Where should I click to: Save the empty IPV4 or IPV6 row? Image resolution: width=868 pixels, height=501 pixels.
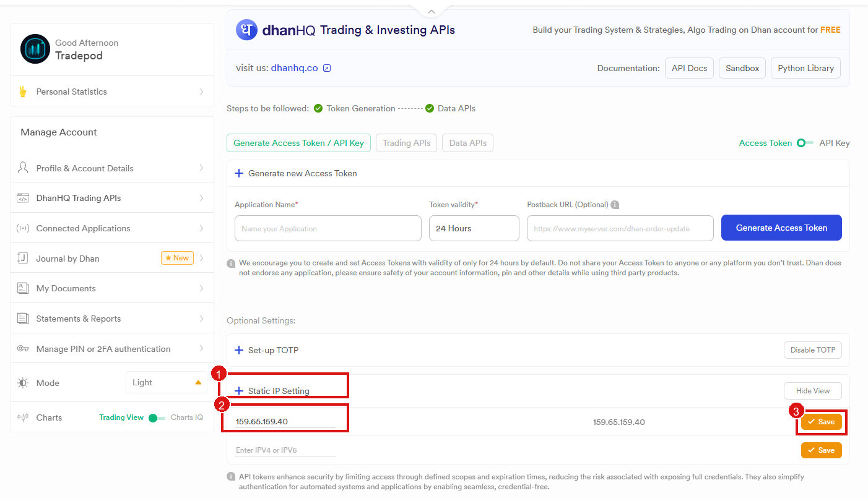click(822, 450)
